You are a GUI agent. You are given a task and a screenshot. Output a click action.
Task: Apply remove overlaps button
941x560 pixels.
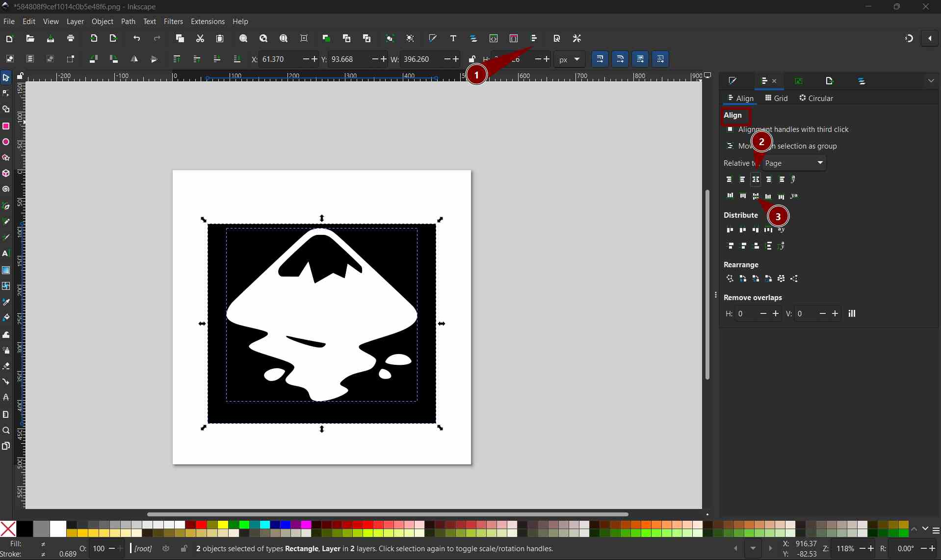click(x=852, y=314)
